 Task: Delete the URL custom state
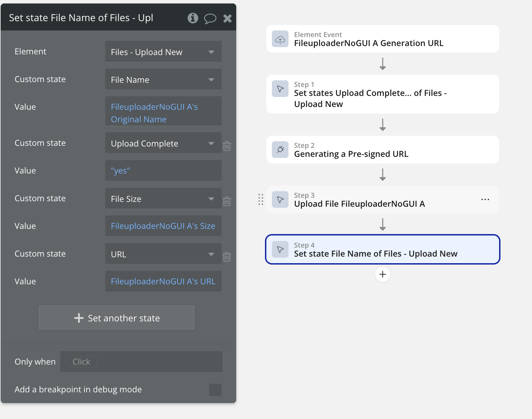coord(227,257)
